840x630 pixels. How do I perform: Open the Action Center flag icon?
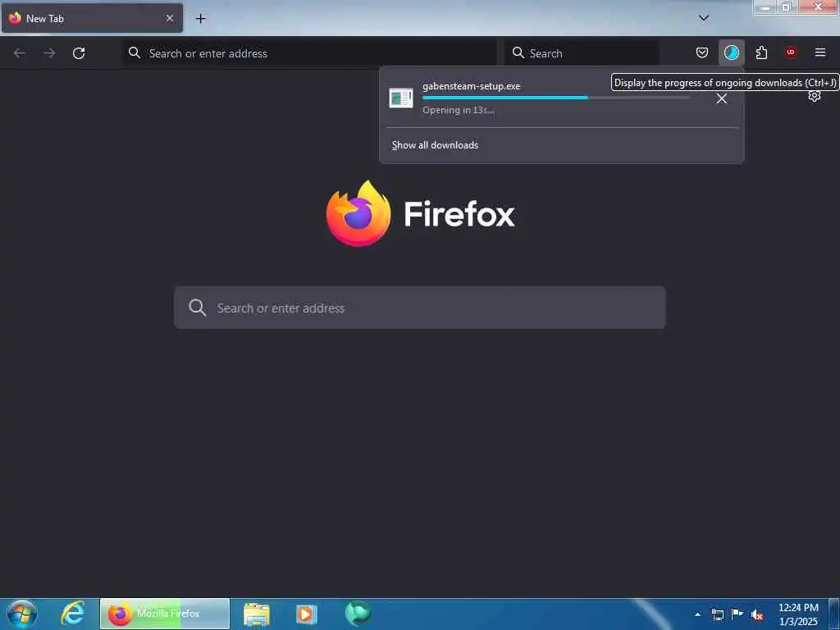click(737, 614)
